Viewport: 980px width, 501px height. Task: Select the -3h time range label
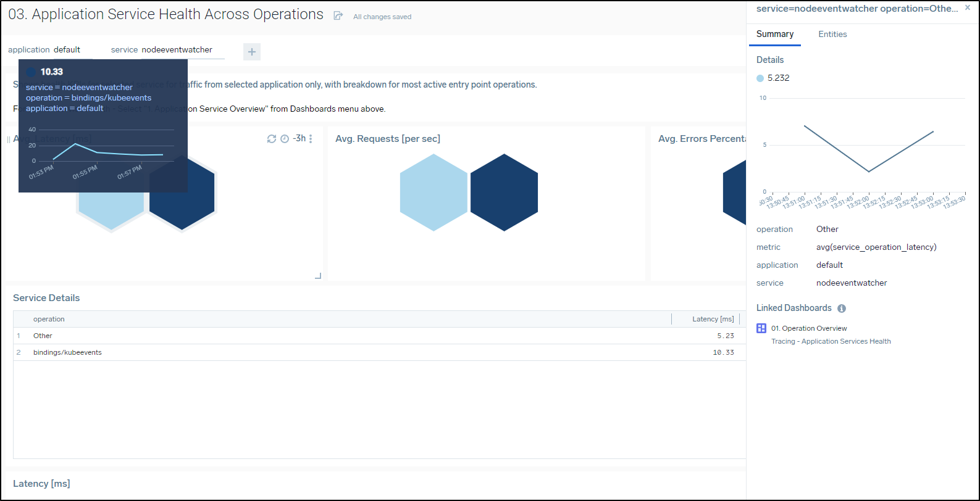coord(299,138)
